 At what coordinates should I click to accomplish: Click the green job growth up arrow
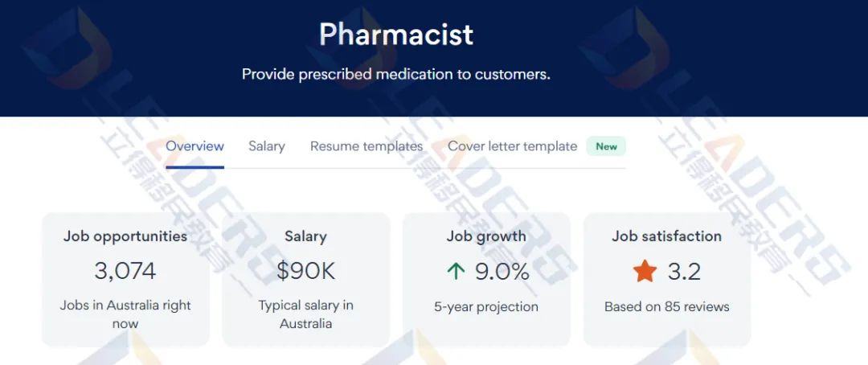(x=456, y=272)
